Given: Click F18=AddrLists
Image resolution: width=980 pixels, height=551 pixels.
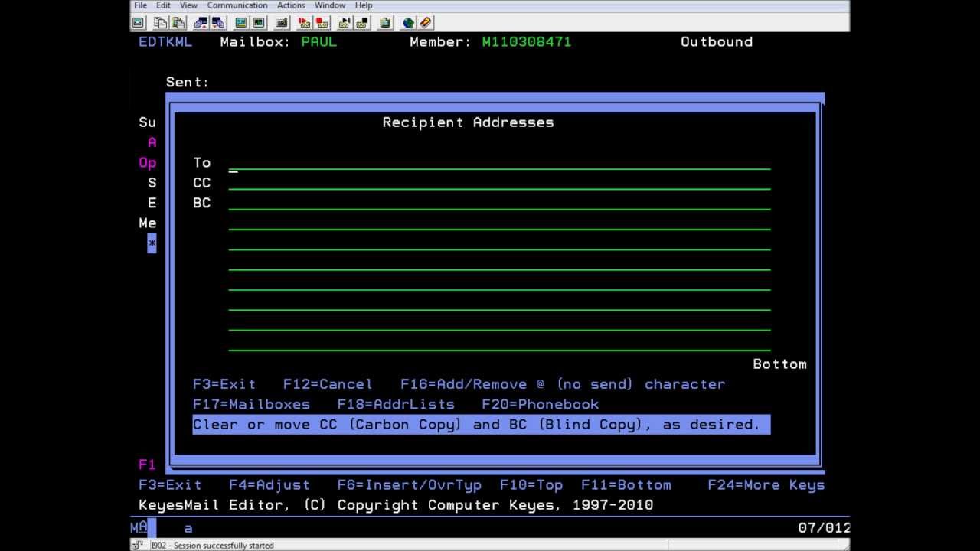Looking at the screenshot, I should coord(396,404).
